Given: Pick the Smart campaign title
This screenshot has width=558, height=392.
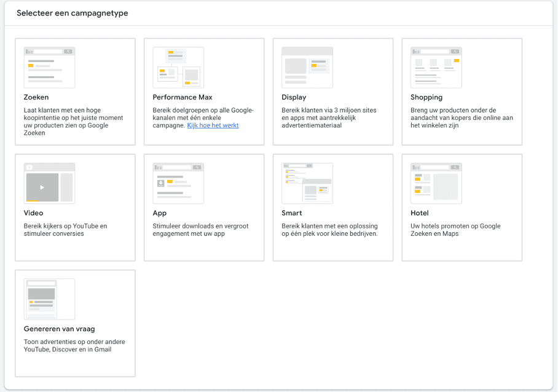Looking at the screenshot, I should pyautogui.click(x=291, y=213).
